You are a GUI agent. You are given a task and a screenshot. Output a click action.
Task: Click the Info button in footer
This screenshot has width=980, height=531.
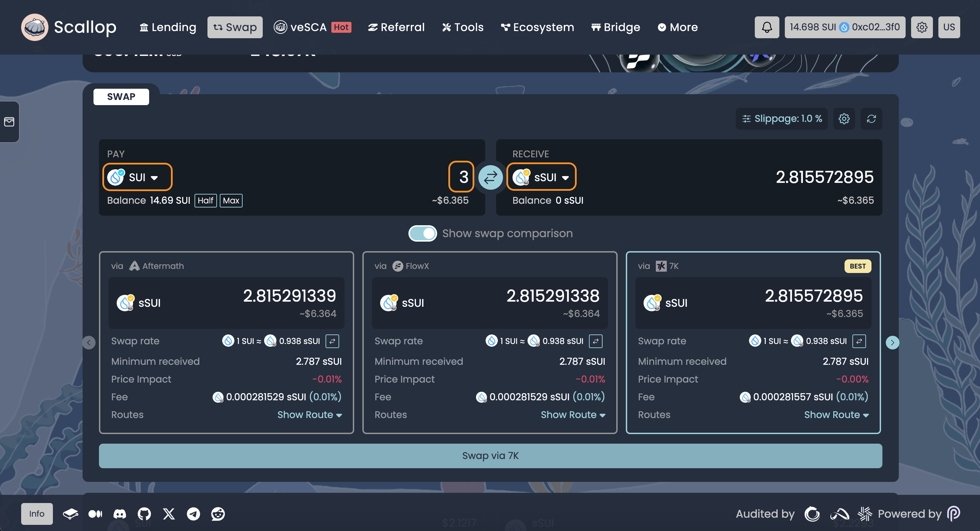(37, 514)
